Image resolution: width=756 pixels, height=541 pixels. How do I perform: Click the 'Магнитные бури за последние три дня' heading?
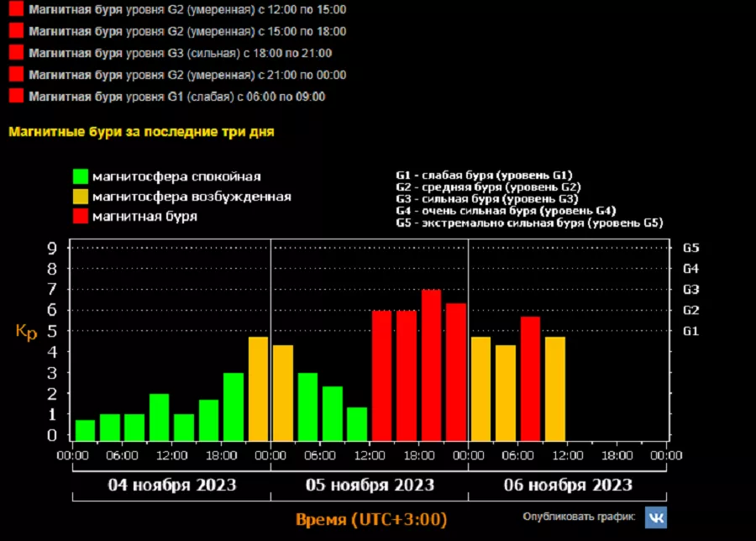[141, 132]
